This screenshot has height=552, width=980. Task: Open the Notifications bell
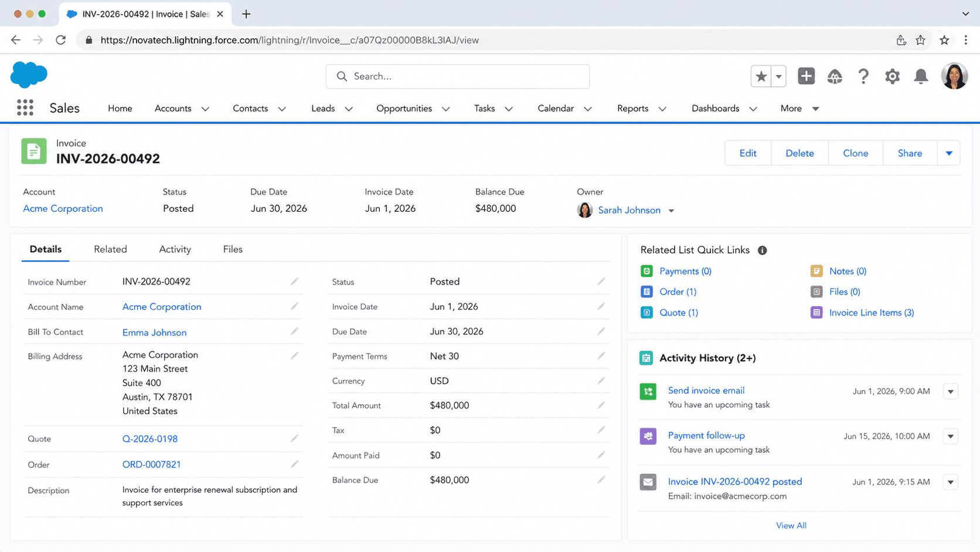[921, 76]
